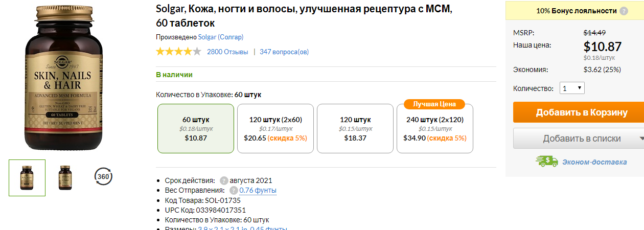
Task: Open the Количество quantity dropdown
Action: pos(572,88)
